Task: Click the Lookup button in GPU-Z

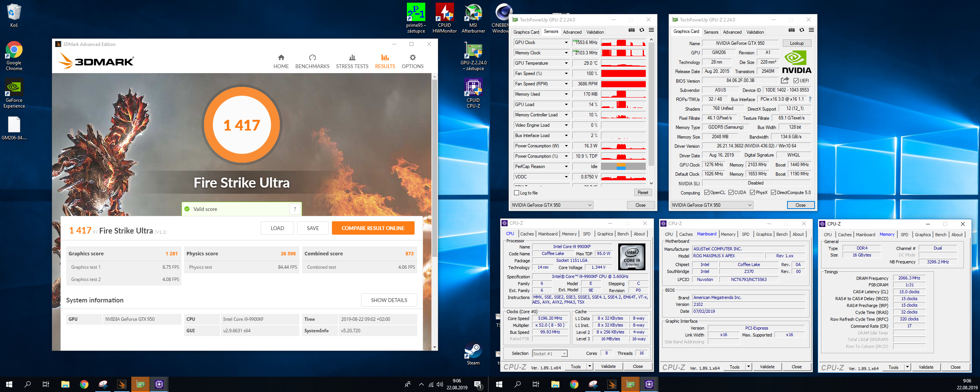Action: [x=797, y=43]
